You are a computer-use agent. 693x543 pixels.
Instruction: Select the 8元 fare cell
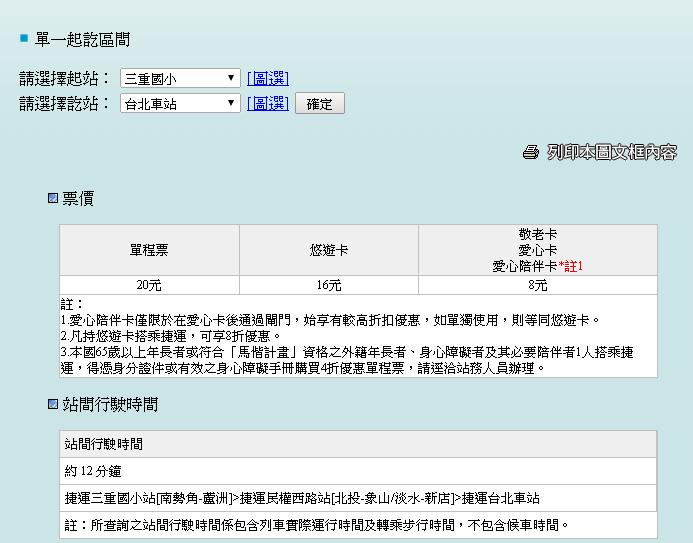tap(538, 285)
